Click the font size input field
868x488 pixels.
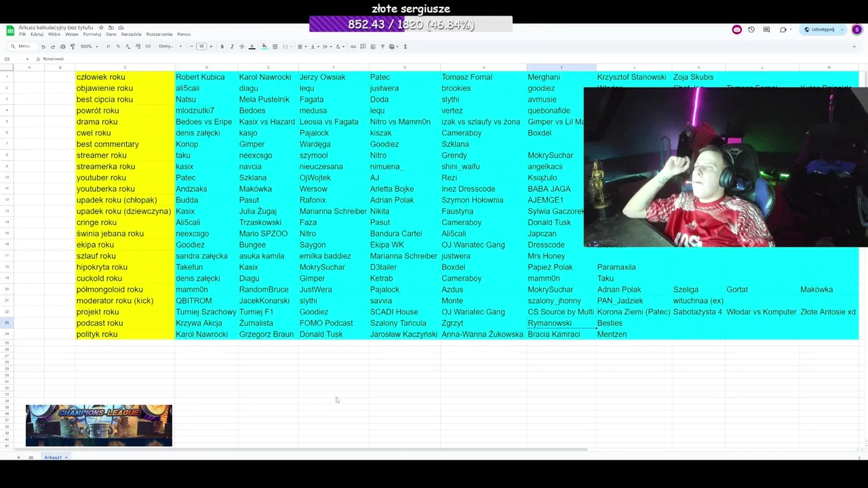pos(201,47)
